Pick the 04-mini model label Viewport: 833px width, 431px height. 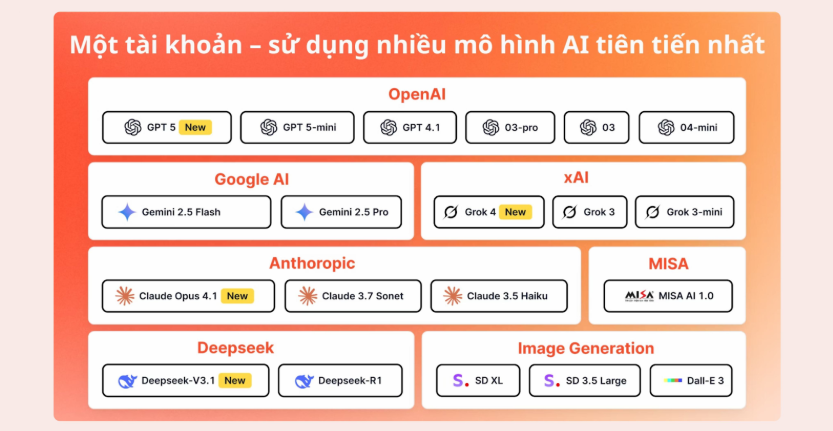pyautogui.click(x=699, y=128)
